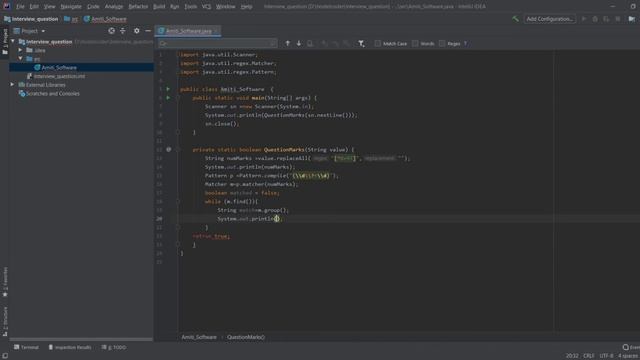The height and width of the screenshot is (360, 640).
Task: Click the IntelliJ IDEA logo icon
Action: (x=7, y=6)
